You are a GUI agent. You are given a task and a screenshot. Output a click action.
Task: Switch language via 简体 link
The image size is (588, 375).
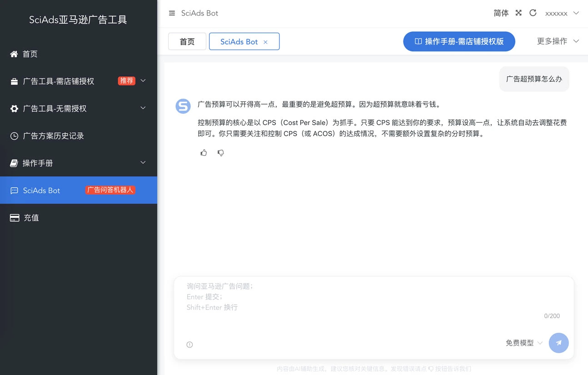click(x=501, y=13)
